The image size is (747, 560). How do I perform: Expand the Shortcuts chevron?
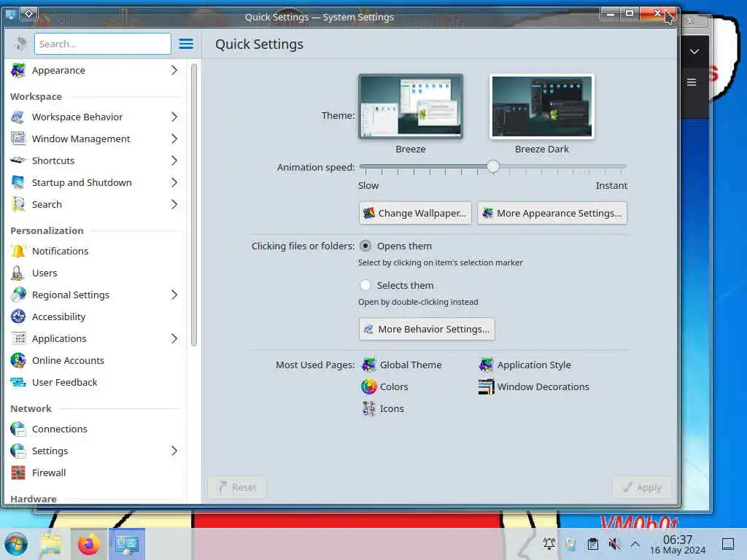174,160
